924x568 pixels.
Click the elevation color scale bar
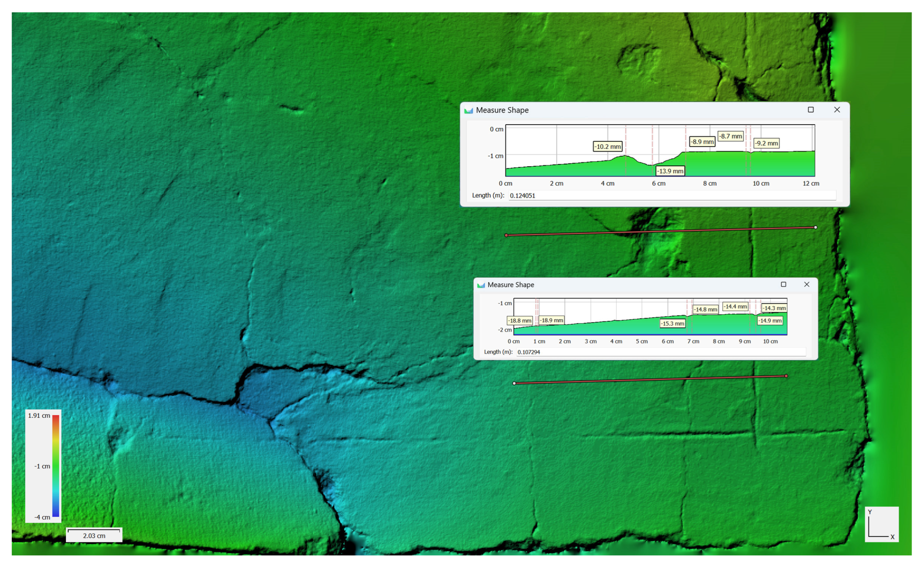tap(56, 466)
